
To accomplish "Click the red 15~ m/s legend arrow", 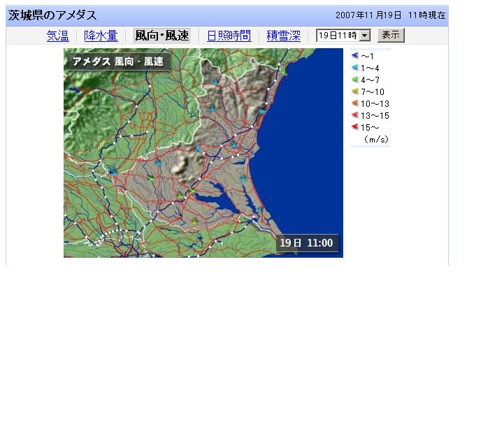I will coord(355,127).
